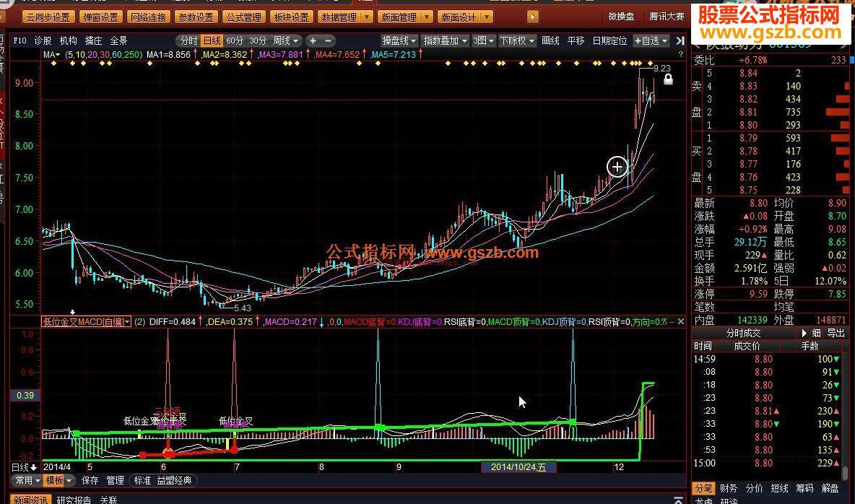Open the 筹码 tab
855x504 pixels.
pos(804,489)
